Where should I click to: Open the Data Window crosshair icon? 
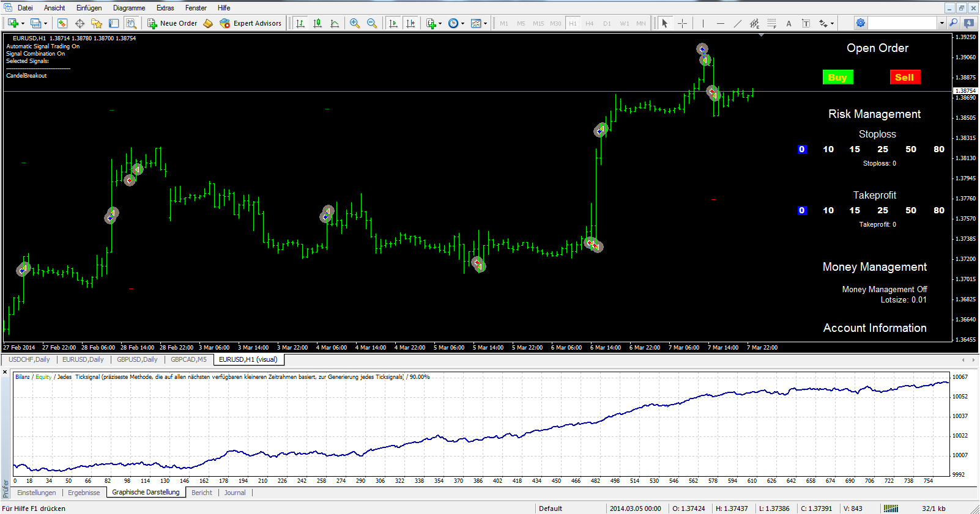(x=80, y=23)
